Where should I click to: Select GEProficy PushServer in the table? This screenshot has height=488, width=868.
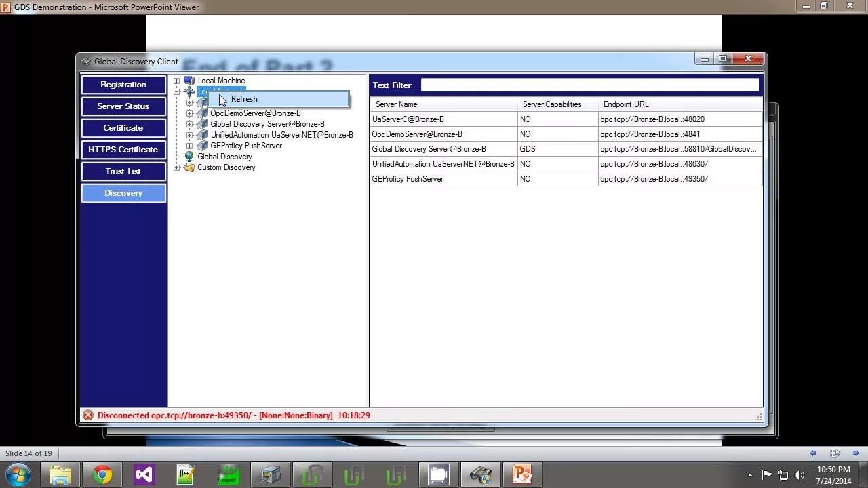pyautogui.click(x=443, y=179)
